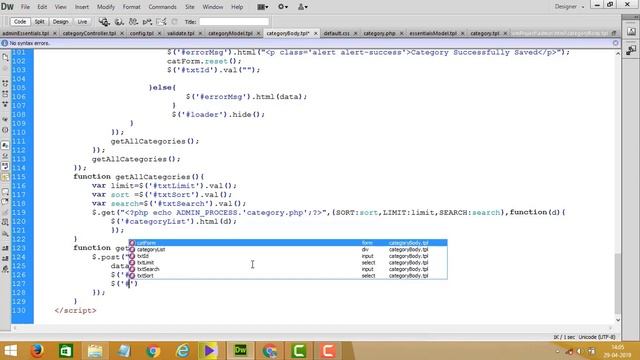Screen dimensions: 640x360
Task: Open File Explorer from the taskbar
Action: (95, 351)
